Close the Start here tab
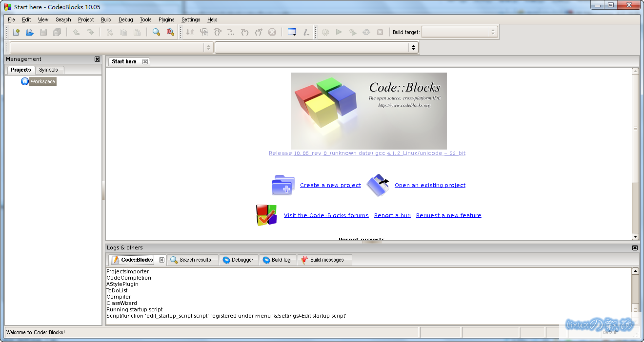 145,61
